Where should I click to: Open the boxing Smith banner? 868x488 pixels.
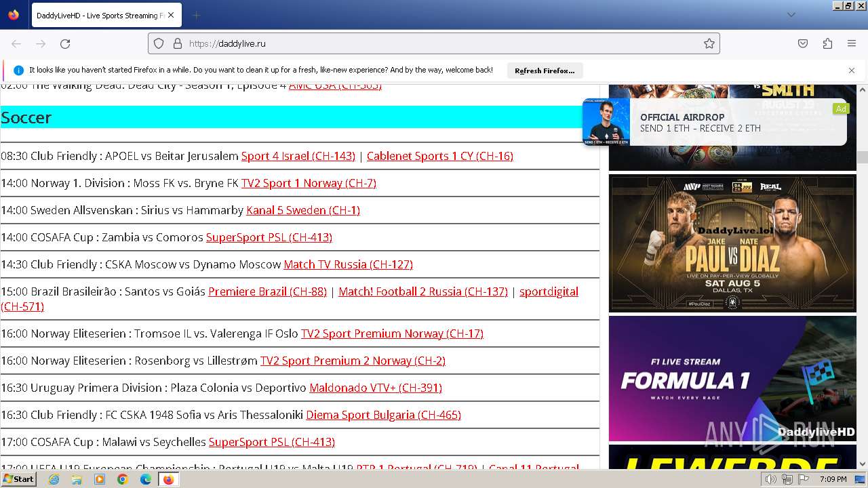[732, 157]
